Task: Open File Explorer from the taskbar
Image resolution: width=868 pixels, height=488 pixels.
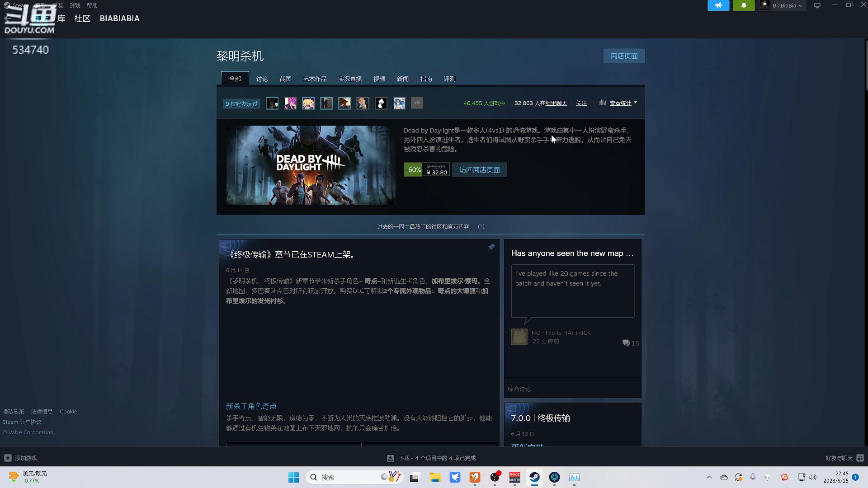Action: click(x=435, y=477)
